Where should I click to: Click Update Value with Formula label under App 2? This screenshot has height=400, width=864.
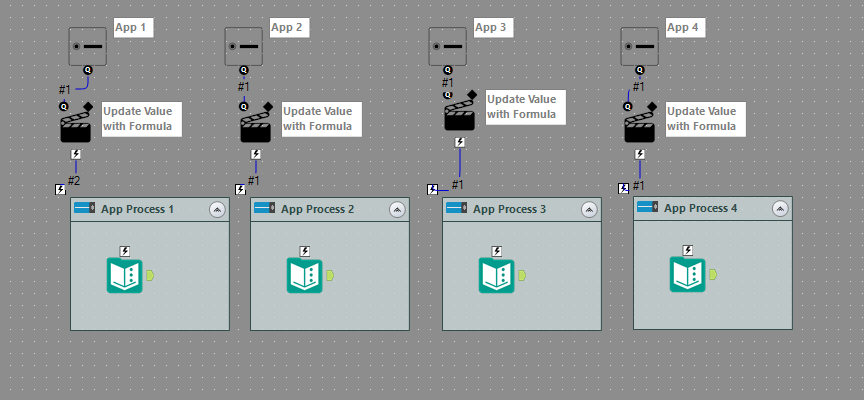(x=322, y=119)
